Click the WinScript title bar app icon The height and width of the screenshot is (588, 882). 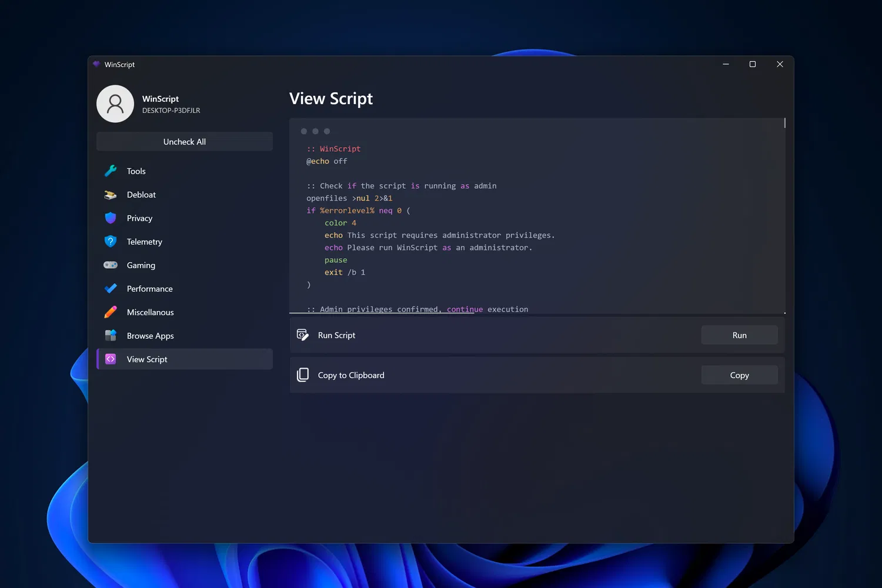96,65
